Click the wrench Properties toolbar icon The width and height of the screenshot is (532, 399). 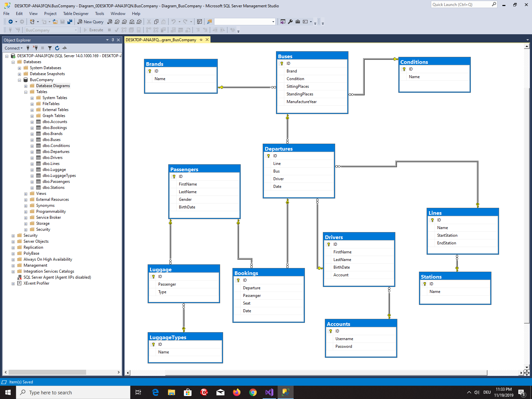coord(290,22)
